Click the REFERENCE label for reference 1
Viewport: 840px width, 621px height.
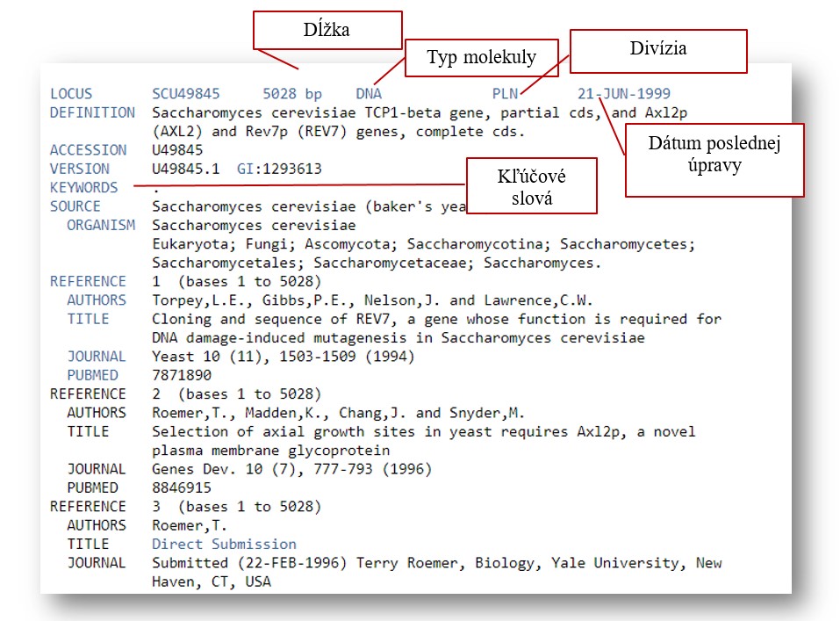click(89, 282)
